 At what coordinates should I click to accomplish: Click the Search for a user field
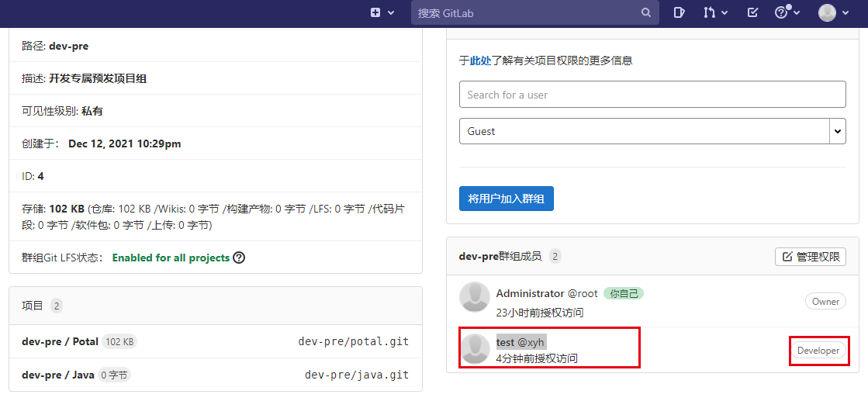(652, 95)
